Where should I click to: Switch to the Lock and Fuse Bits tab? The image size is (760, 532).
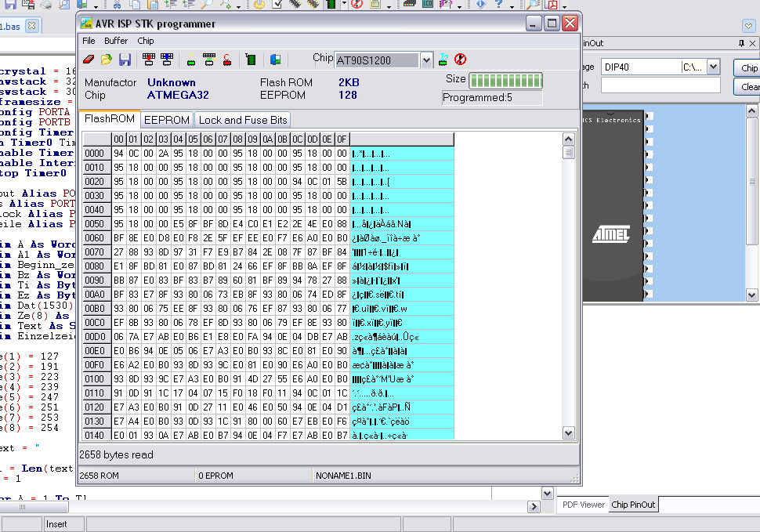[x=243, y=120]
